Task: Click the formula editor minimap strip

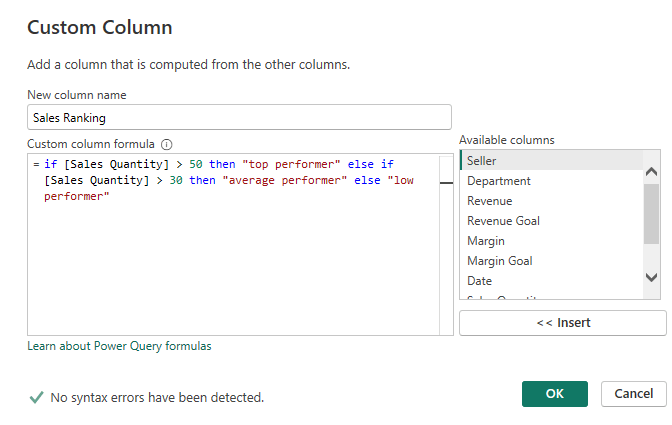Action: point(446,245)
